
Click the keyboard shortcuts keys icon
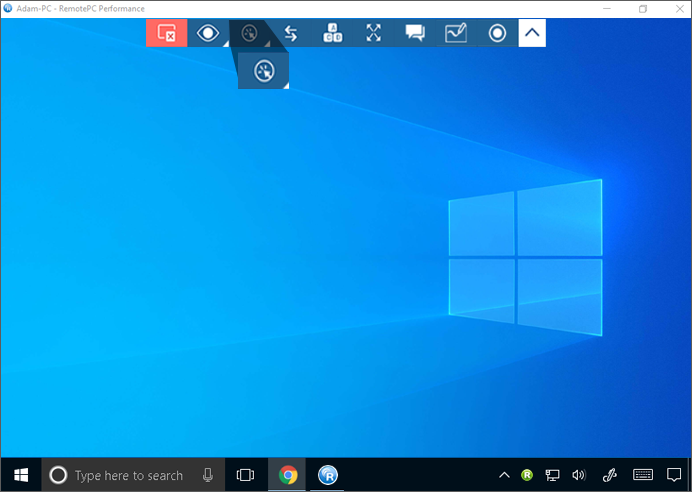coord(332,33)
